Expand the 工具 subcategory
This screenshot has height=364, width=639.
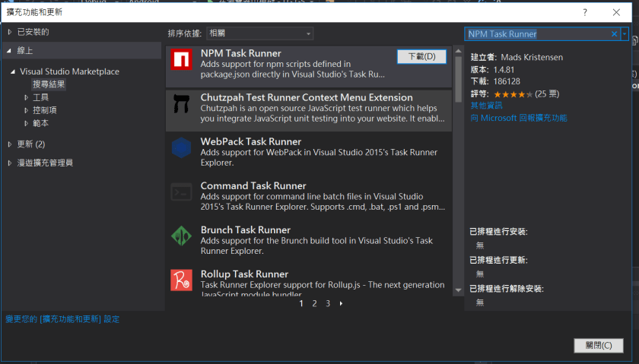(x=27, y=97)
